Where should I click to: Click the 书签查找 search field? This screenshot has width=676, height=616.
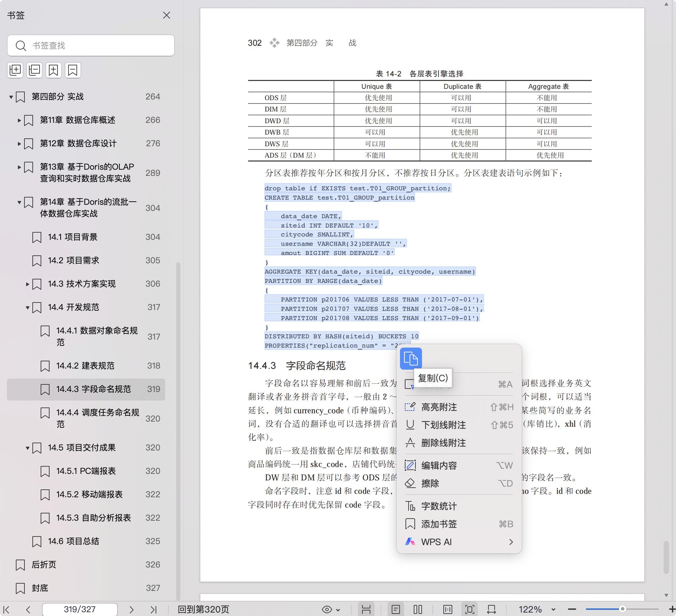[91, 45]
